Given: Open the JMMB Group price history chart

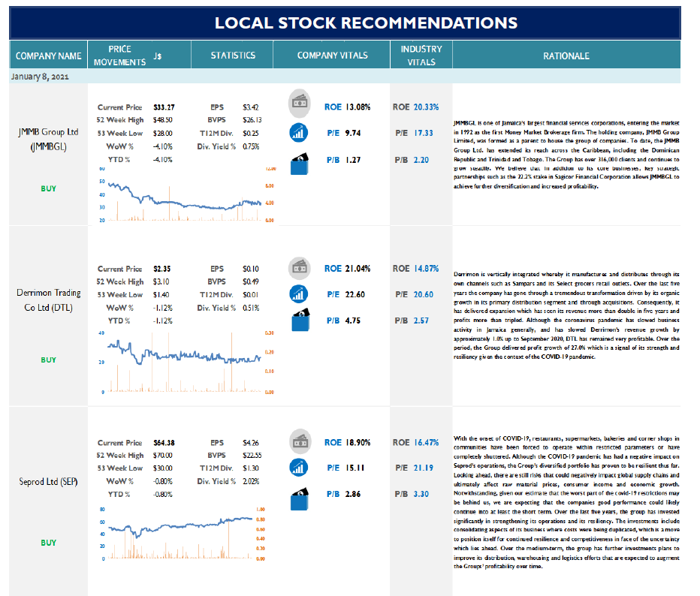Looking at the screenshot, I should [x=186, y=194].
